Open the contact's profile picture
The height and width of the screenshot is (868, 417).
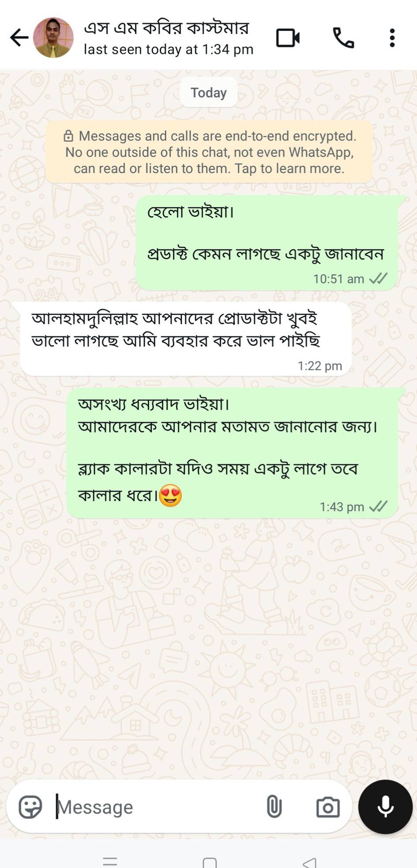pyautogui.click(x=53, y=38)
